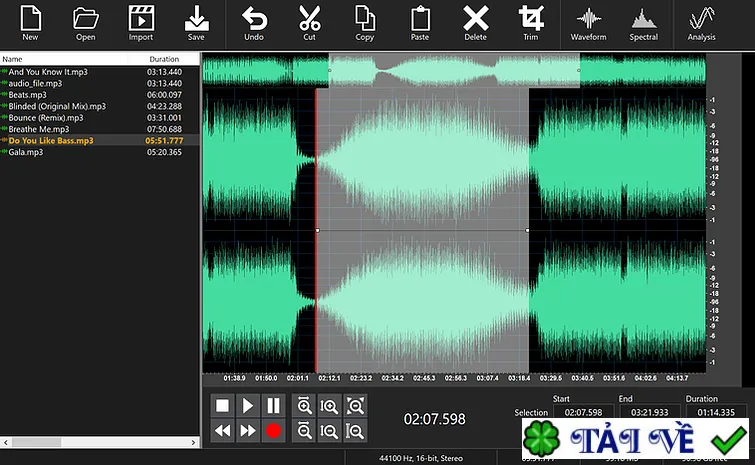Undo the last edit
Viewport: 755px width, 465px height.
254,23
